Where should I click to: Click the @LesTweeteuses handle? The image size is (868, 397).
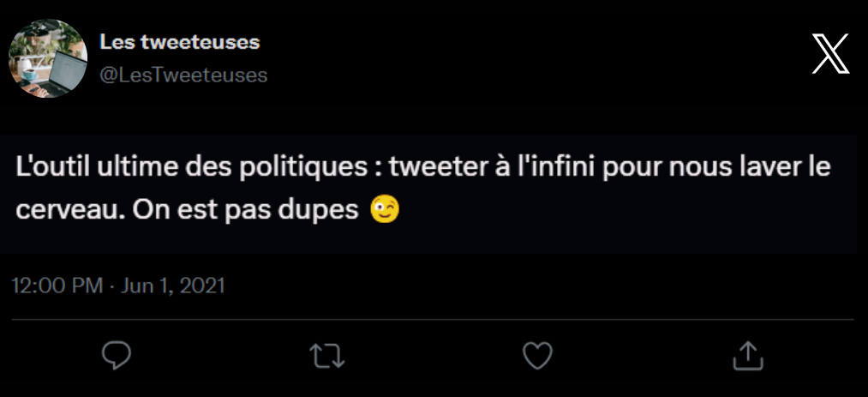pyautogui.click(x=184, y=75)
